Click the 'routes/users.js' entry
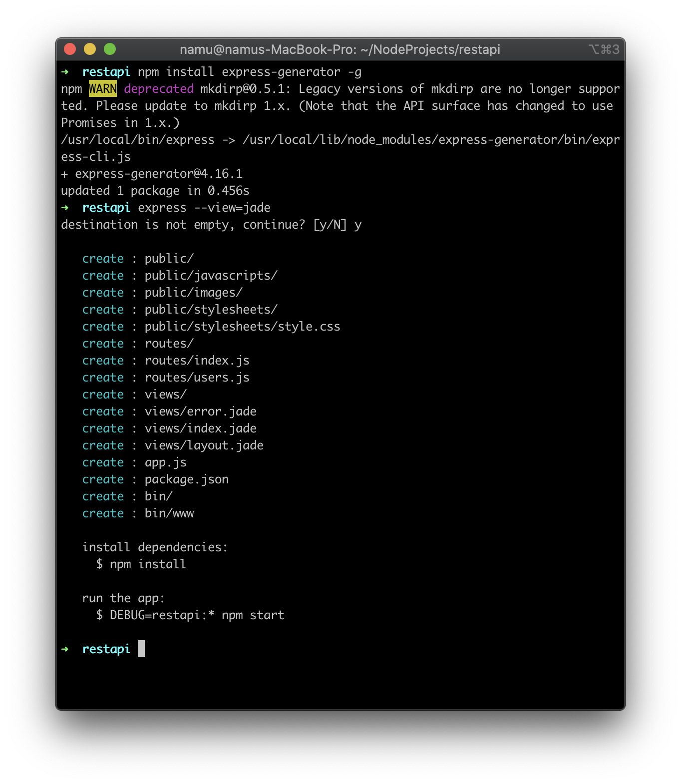Viewport: 681px width, 784px height. (197, 378)
